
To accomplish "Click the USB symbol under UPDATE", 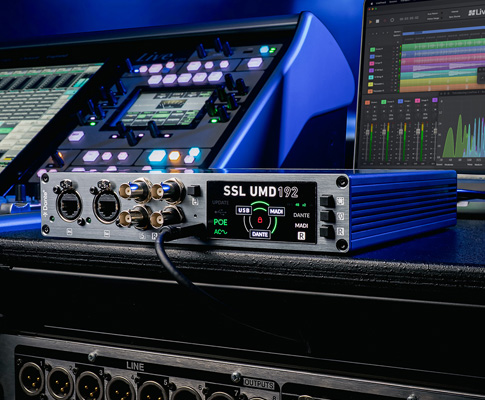I will [220, 212].
